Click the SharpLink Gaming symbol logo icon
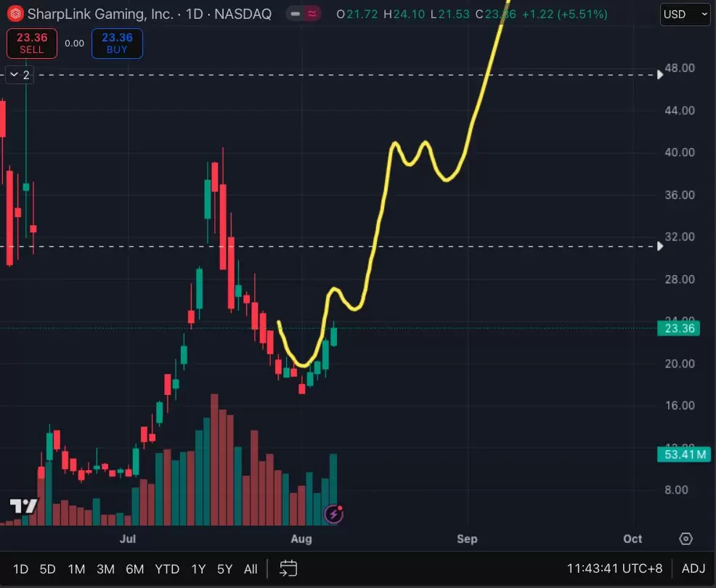Screen dimensions: 716x588 click(x=15, y=14)
